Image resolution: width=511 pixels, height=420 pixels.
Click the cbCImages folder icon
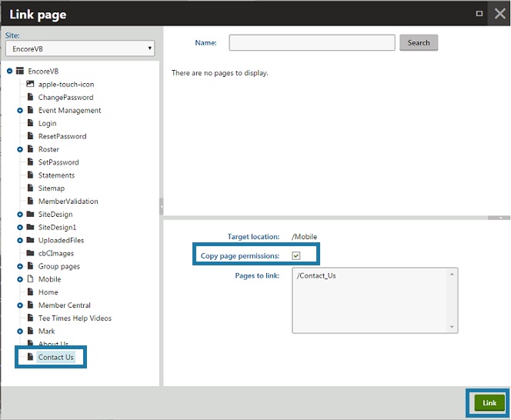click(x=31, y=253)
